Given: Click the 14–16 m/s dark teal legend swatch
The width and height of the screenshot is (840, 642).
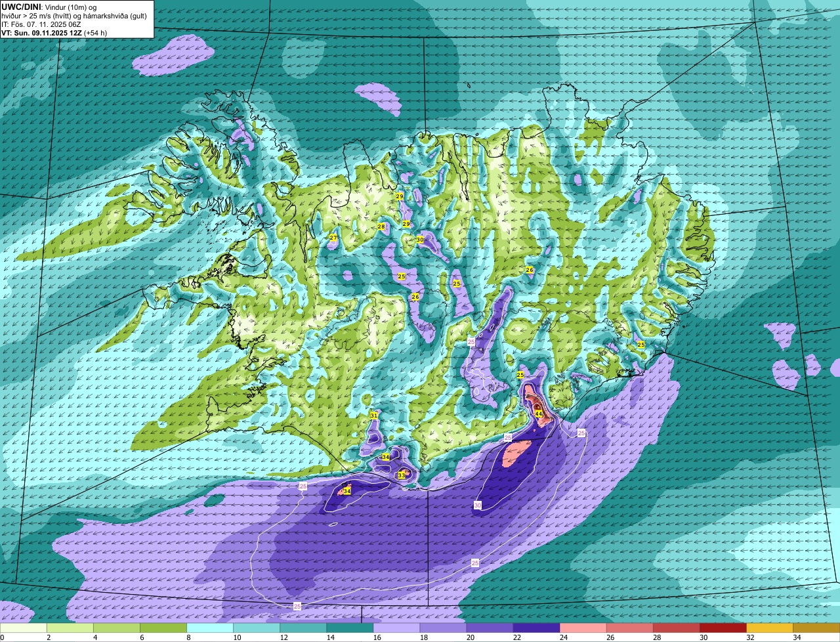Looking at the screenshot, I should tap(350, 628).
